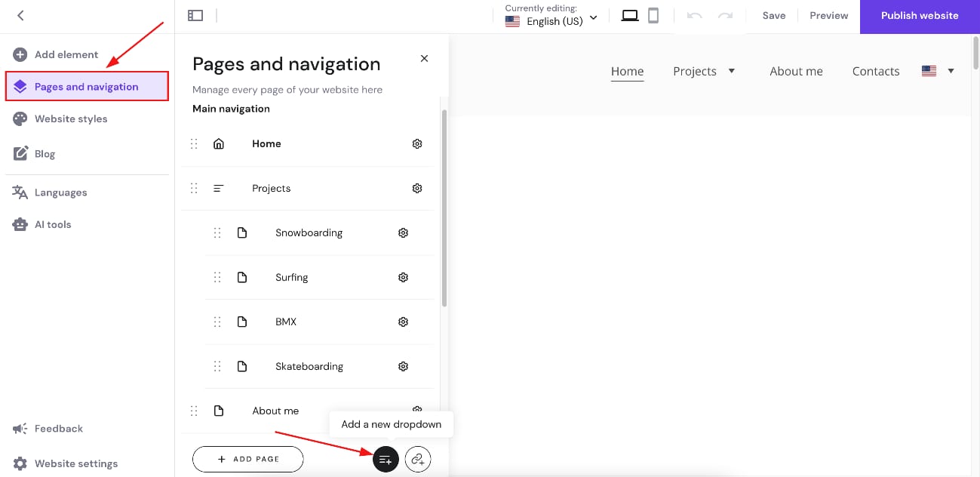The width and height of the screenshot is (980, 477).
Task: Open AI tools in sidebar
Action: (53, 224)
